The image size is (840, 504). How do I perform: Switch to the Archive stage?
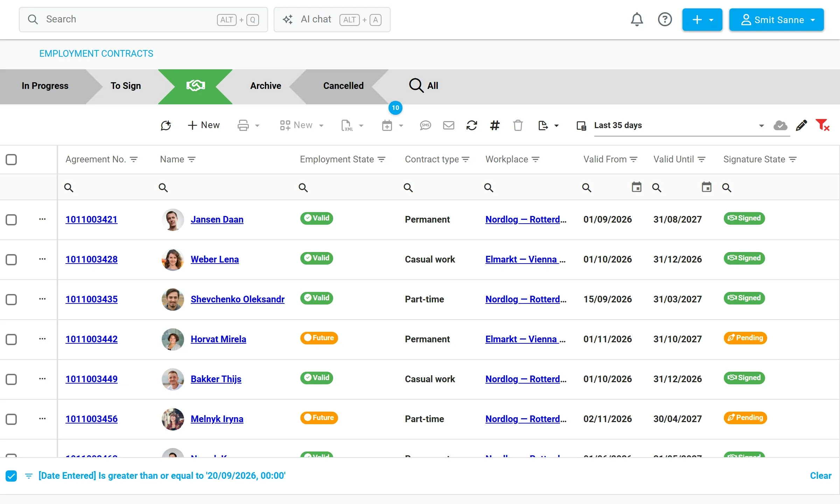pyautogui.click(x=266, y=86)
